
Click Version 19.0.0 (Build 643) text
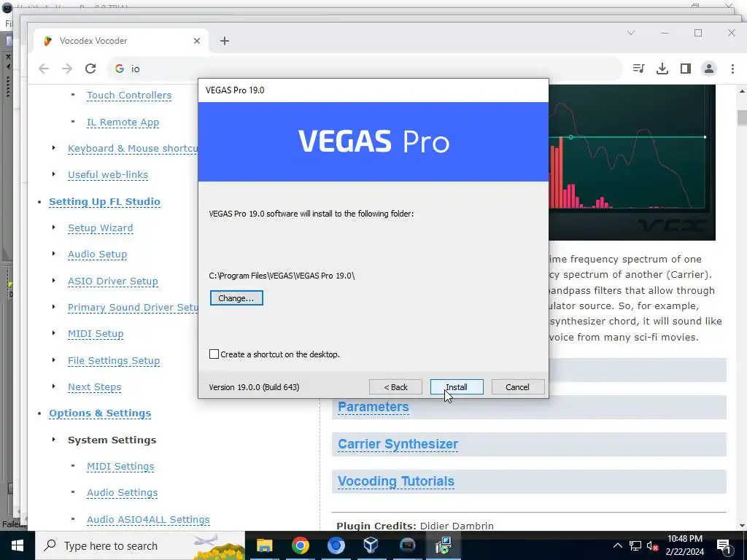255,387
